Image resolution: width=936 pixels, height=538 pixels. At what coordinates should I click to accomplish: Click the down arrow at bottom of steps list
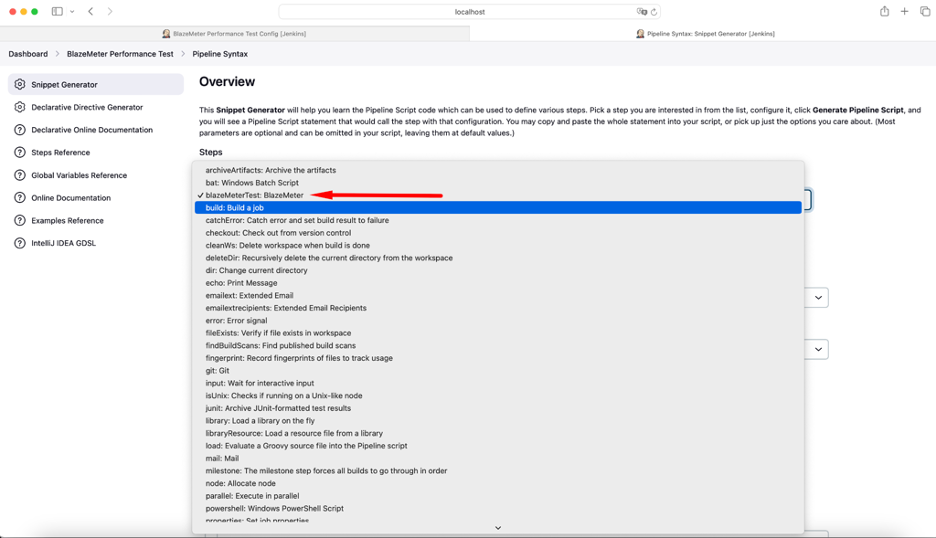498,528
